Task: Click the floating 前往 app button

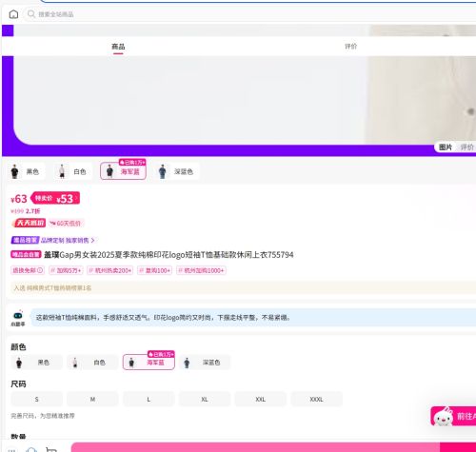Action: (x=454, y=416)
